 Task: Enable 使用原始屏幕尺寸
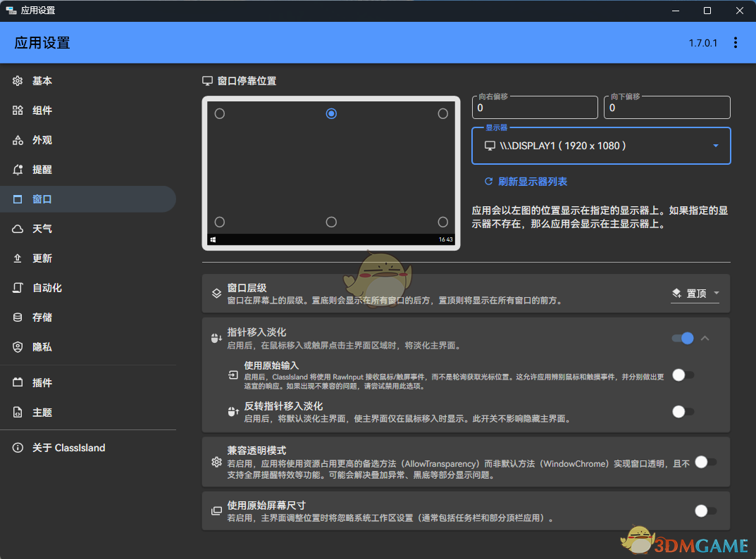(x=705, y=510)
